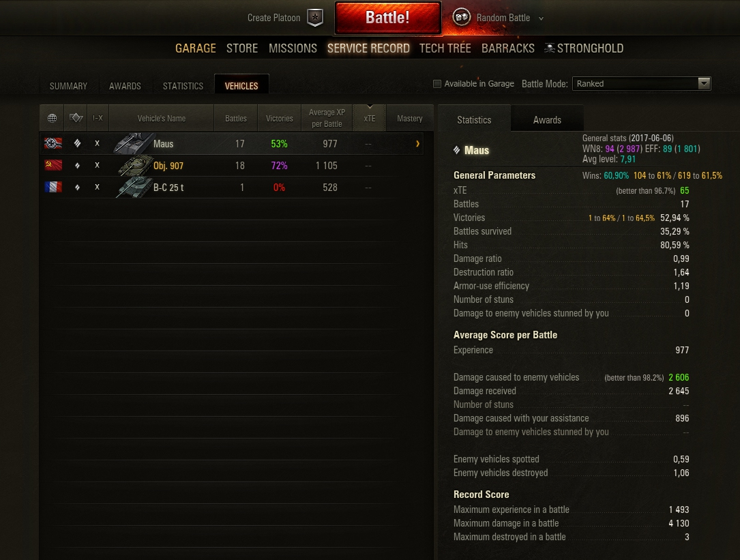Enable the Available in Garage checkbox
The image size is (740, 560).
click(x=437, y=84)
